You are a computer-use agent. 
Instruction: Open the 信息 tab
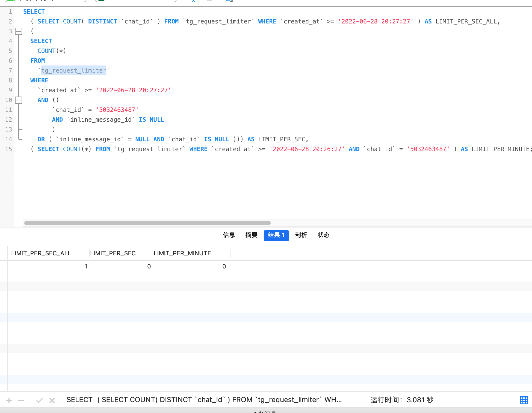tap(229, 235)
